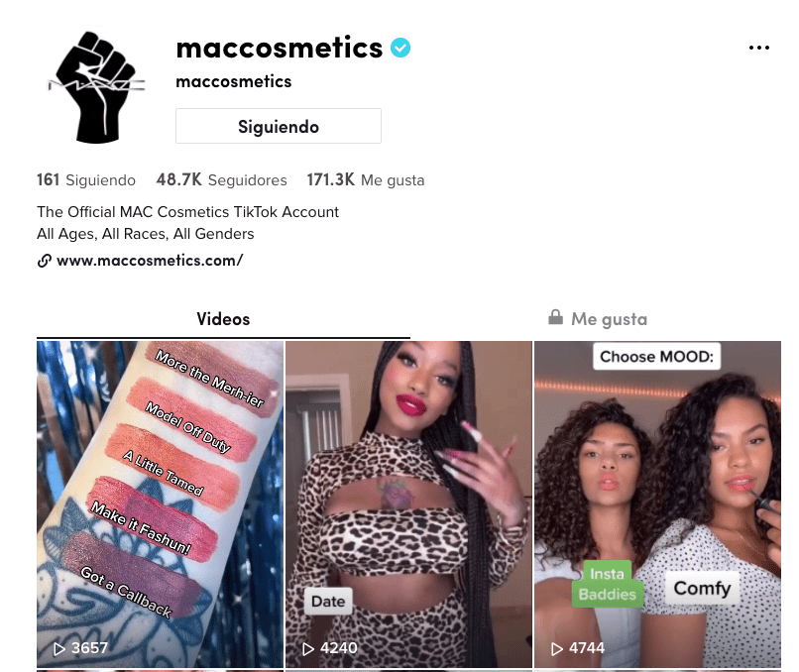View the 48.7K Seguidores followers list
This screenshot has width=799, height=672.
(222, 179)
